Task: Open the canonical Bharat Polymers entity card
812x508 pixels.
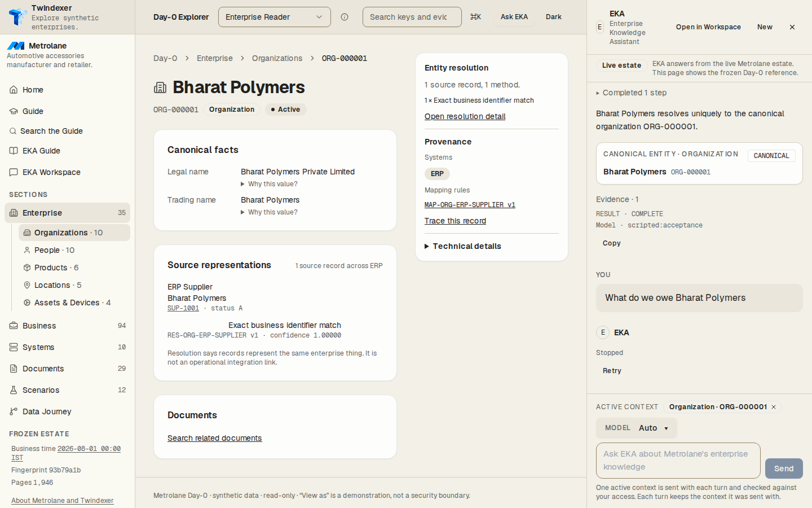Action: [699, 163]
